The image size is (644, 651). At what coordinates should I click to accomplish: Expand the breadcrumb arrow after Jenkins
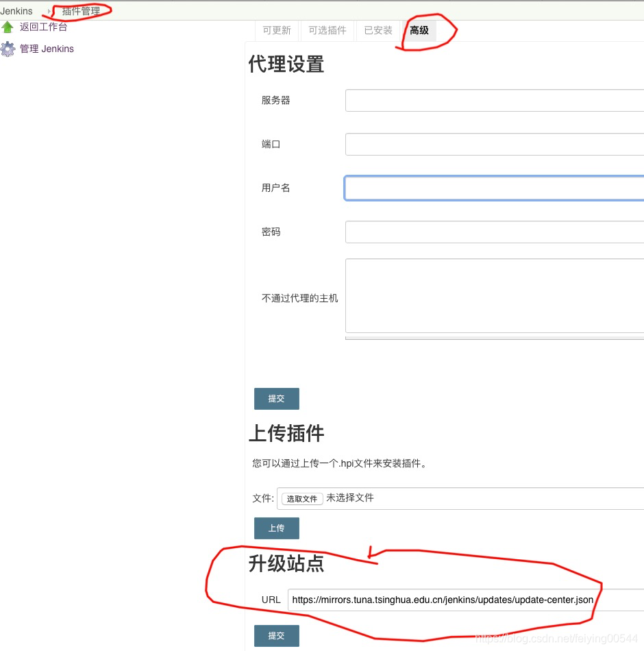(x=49, y=11)
